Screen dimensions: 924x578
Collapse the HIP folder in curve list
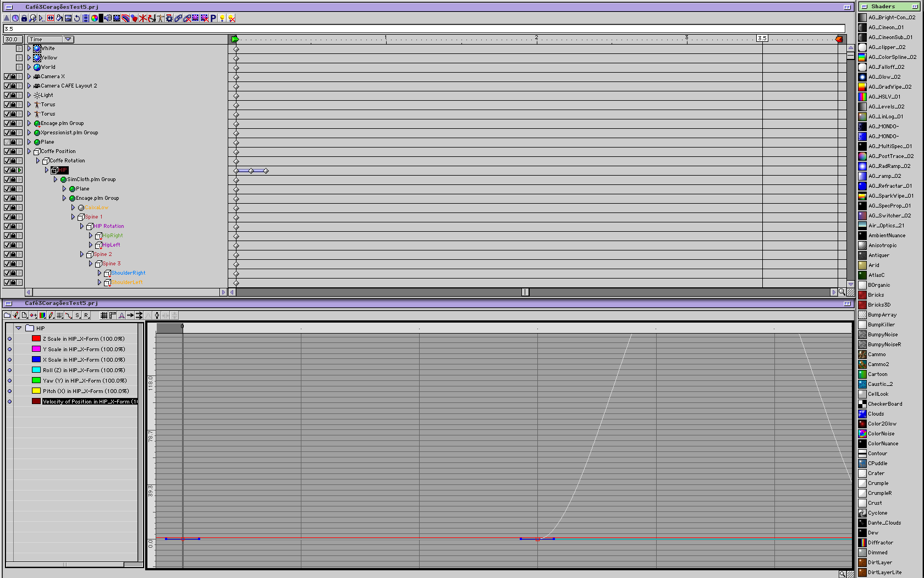pos(19,328)
